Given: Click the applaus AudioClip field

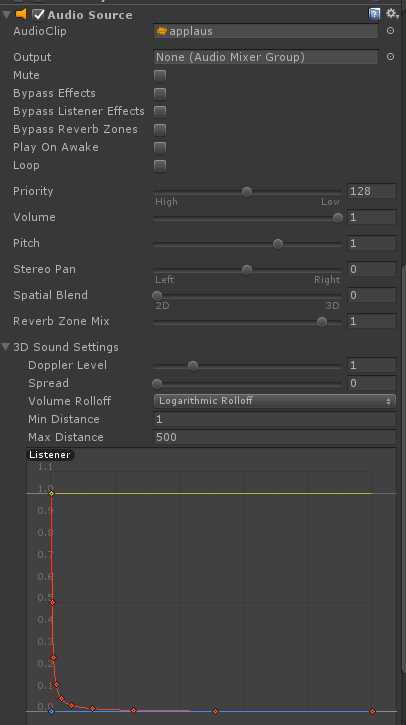Looking at the screenshot, I should coord(265,31).
